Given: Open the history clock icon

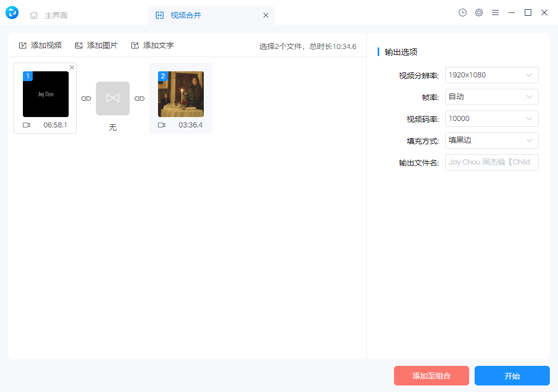Looking at the screenshot, I should tap(463, 13).
